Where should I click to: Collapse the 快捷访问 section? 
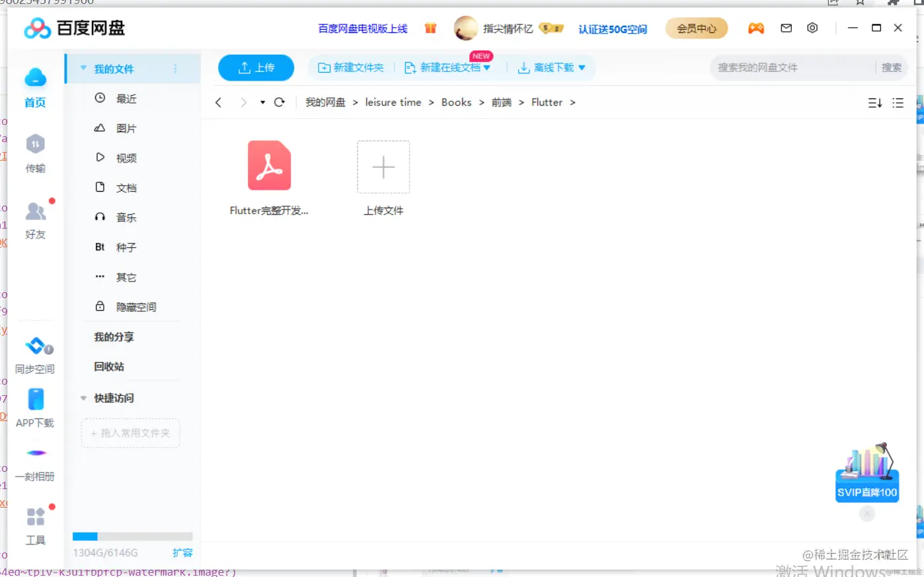(83, 398)
